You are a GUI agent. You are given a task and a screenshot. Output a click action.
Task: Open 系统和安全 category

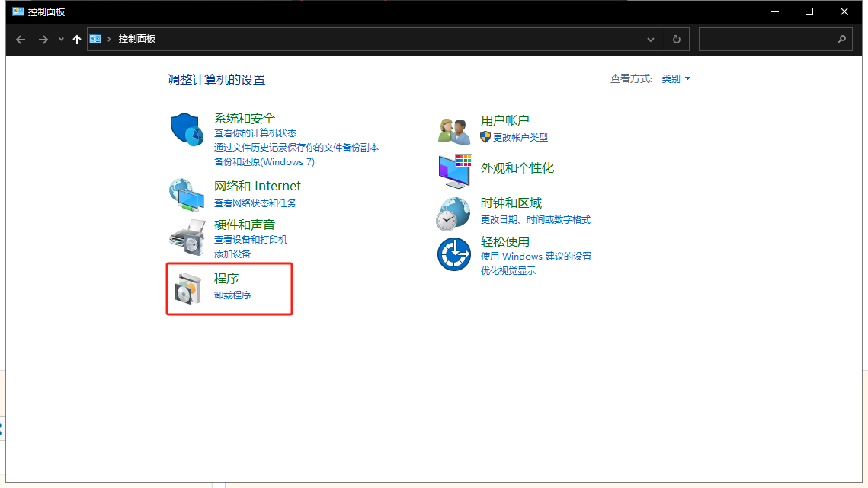pos(244,119)
